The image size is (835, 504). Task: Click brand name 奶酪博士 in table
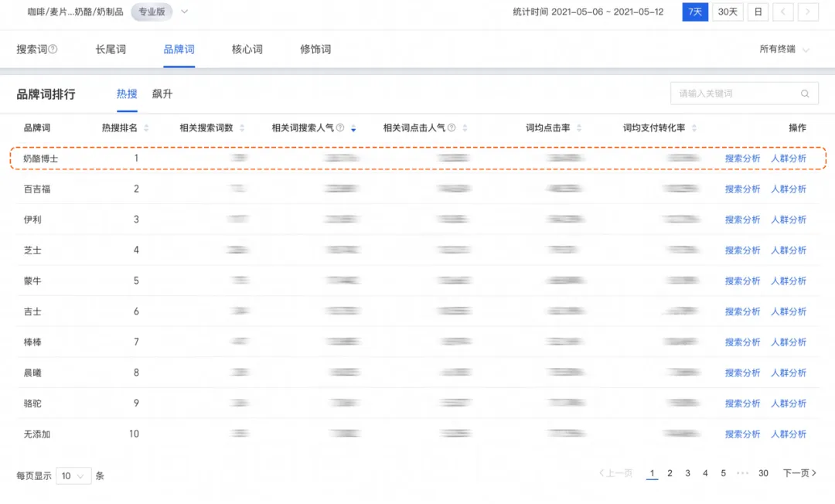pos(41,158)
